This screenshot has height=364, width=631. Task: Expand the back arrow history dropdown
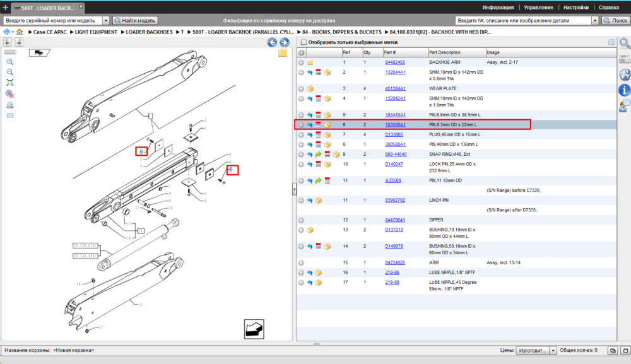(x=13, y=32)
